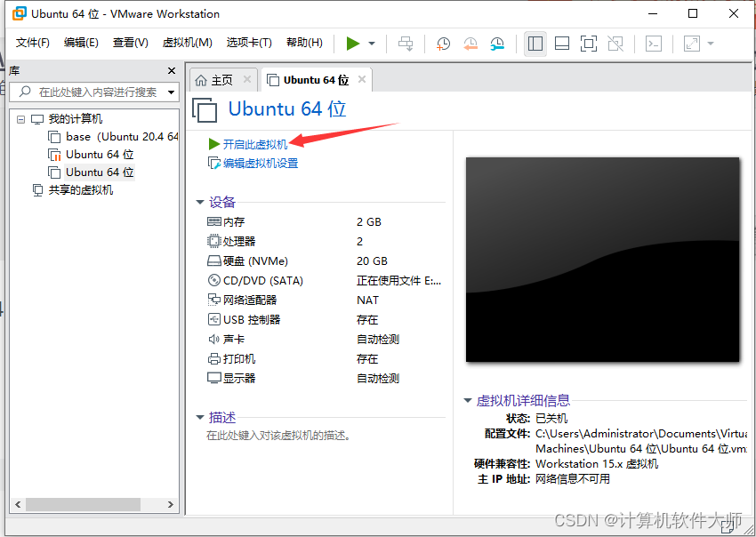Viewport: 756px width, 537px height.
Task: Open the power options dropdown arrow
Action: 372,44
